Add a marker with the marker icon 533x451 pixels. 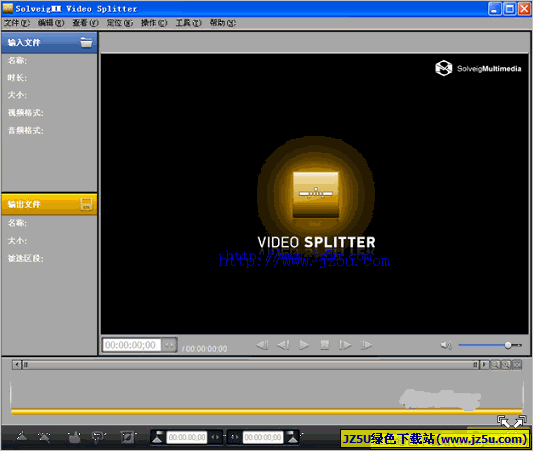[x=21, y=437]
